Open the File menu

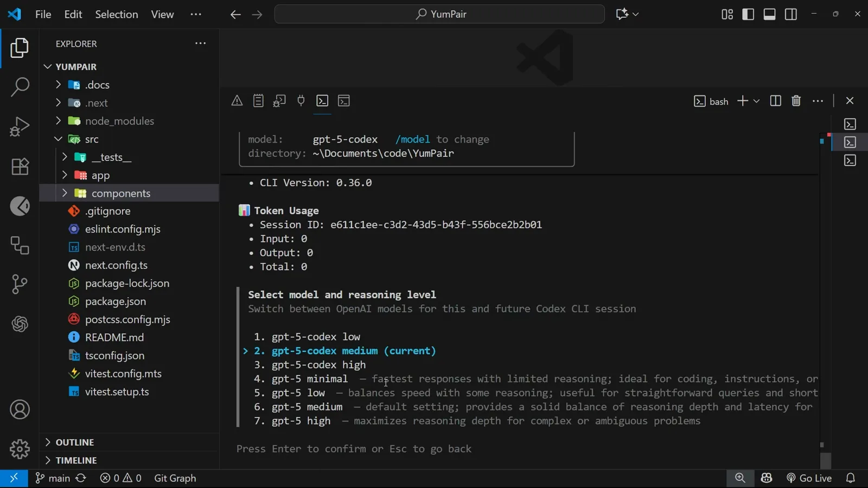pyautogui.click(x=43, y=14)
